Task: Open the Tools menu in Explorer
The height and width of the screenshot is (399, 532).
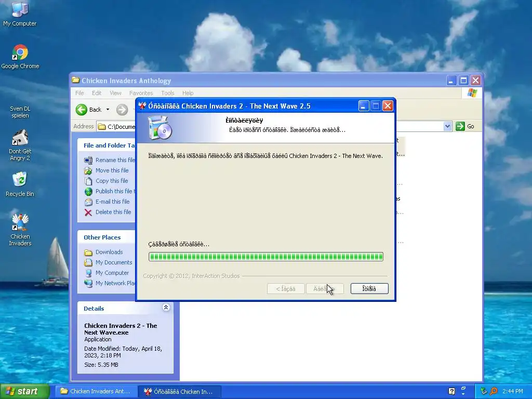Action: [168, 93]
